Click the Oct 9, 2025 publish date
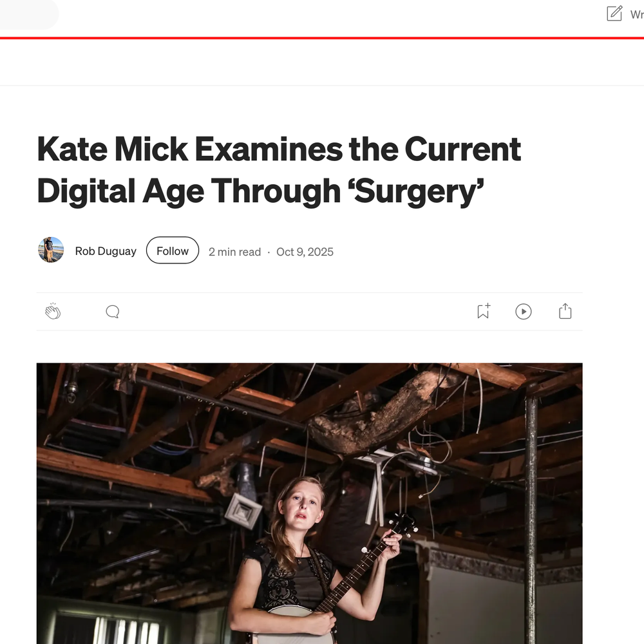 point(305,252)
